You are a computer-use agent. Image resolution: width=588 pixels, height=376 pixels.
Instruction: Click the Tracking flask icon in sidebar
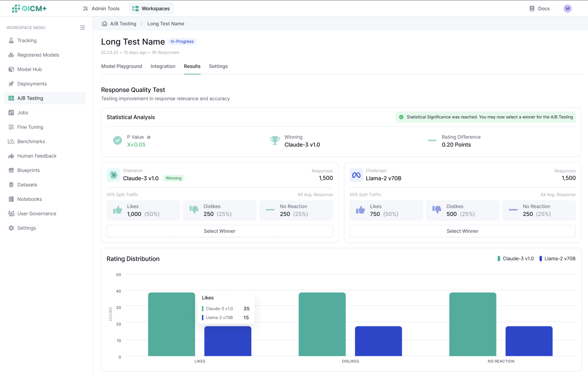coord(11,41)
